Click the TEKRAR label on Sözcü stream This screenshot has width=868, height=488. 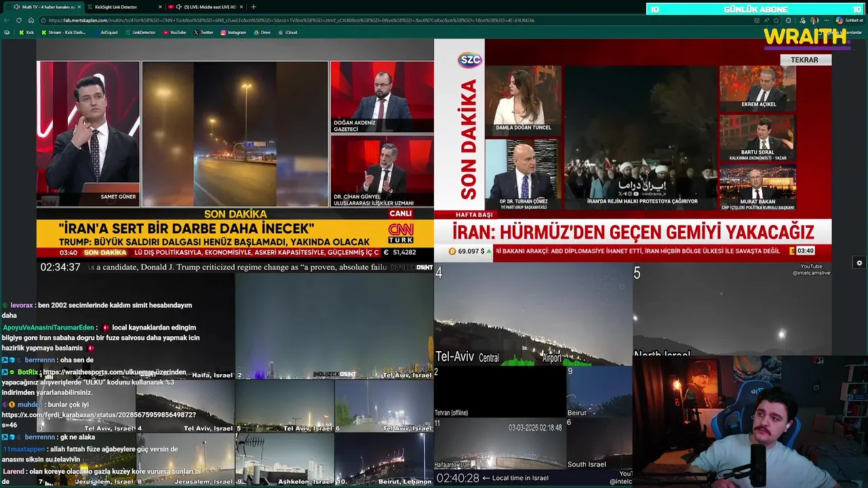point(804,60)
